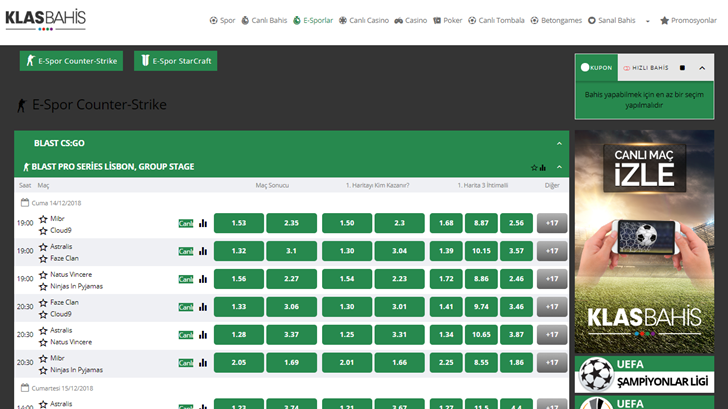This screenshot has height=409, width=728.
Task: Click the Canlı badge for Natus Vincere vs Ninjas In Pyjamas
Action: click(x=186, y=279)
